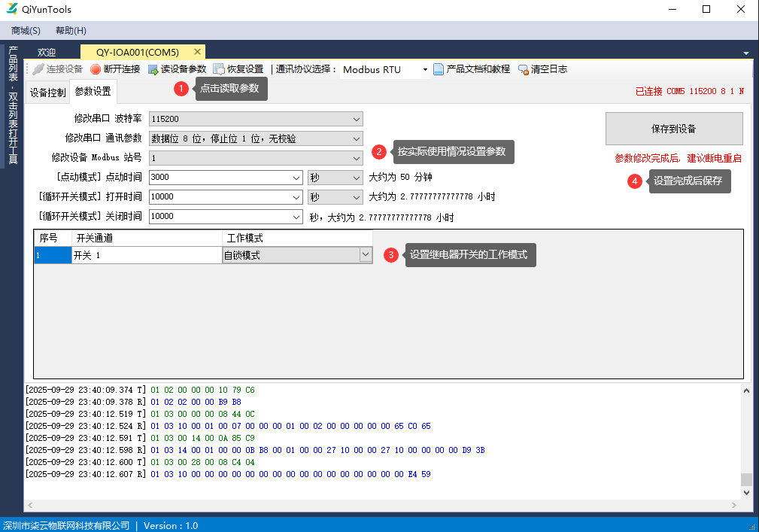Switch to the 设备控制 tab
The width and height of the screenshot is (759, 532).
click(48, 93)
